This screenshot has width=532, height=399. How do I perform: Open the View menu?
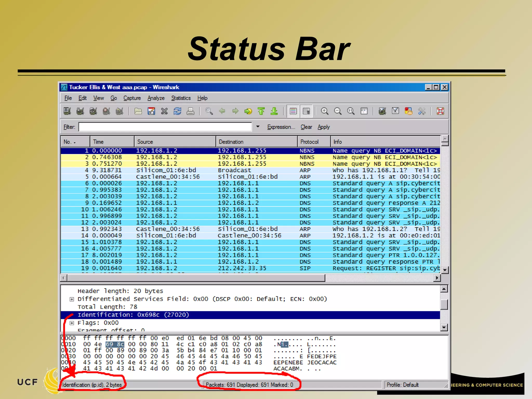point(99,98)
